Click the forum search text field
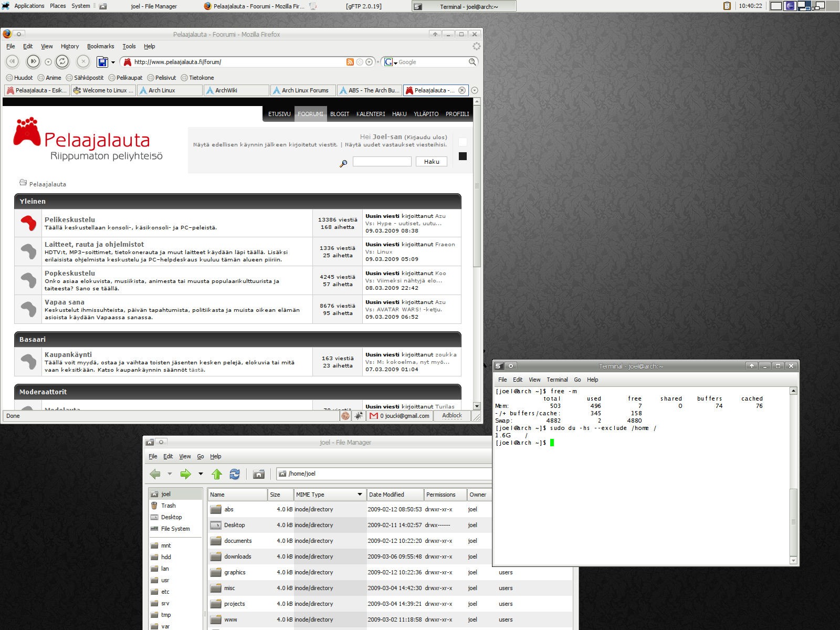 point(382,162)
